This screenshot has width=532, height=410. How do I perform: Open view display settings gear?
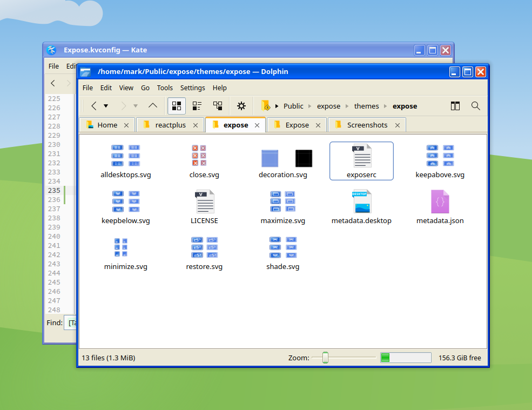coord(241,106)
